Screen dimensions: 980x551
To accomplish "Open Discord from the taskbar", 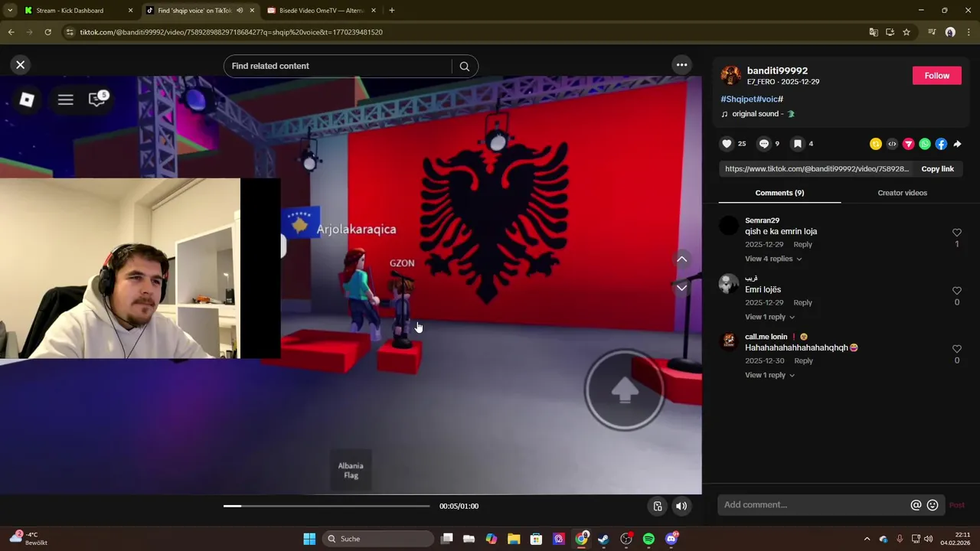I will 671,539.
